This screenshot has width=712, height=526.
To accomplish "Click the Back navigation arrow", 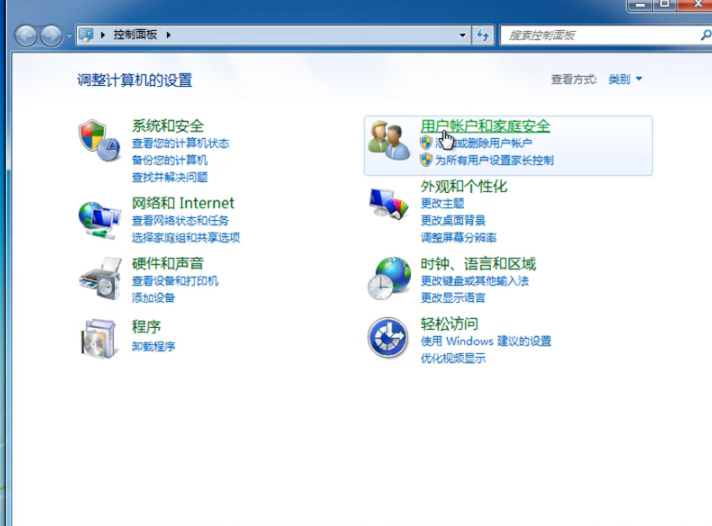I will coord(26,35).
